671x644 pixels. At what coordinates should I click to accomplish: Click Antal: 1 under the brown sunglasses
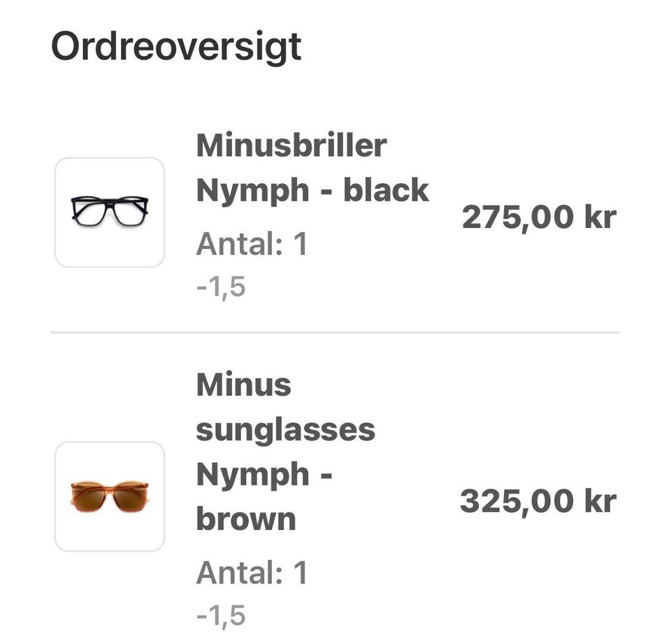(252, 573)
